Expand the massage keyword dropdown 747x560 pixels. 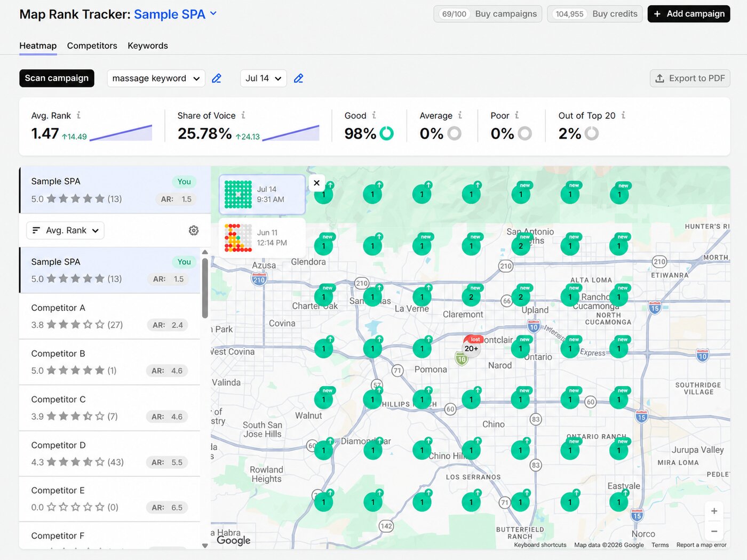point(156,78)
